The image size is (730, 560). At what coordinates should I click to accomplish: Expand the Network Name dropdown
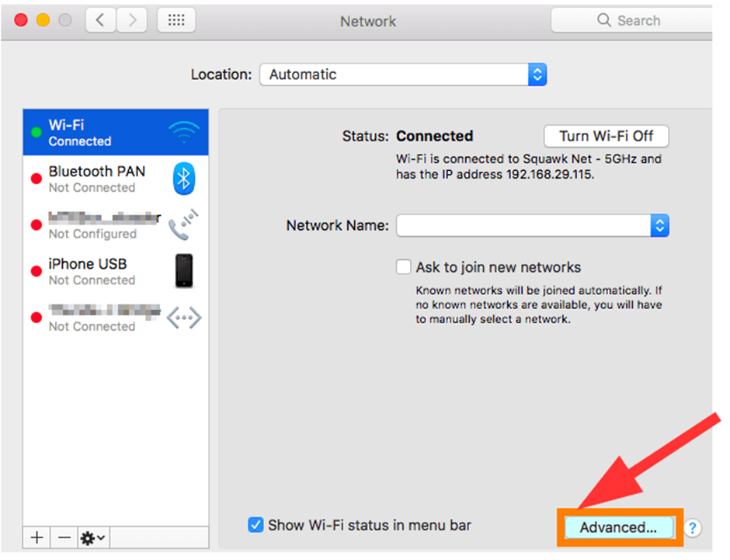pyautogui.click(x=533, y=225)
